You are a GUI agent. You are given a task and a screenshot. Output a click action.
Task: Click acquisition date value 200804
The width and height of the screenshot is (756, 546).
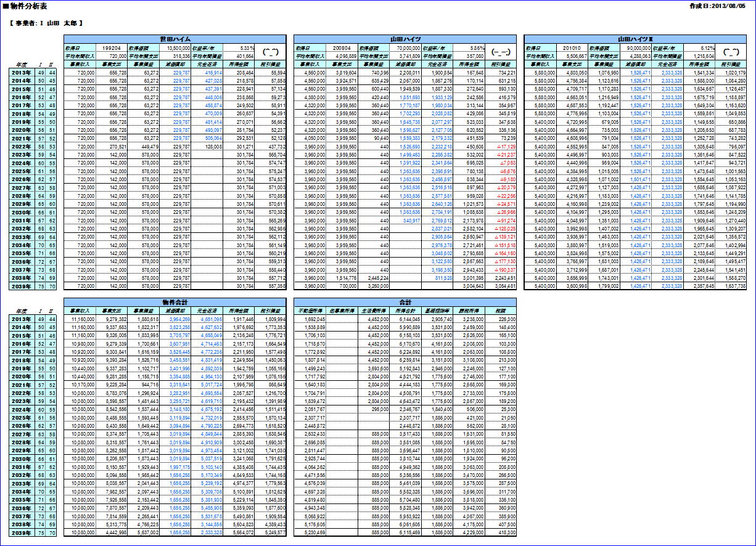click(342, 47)
